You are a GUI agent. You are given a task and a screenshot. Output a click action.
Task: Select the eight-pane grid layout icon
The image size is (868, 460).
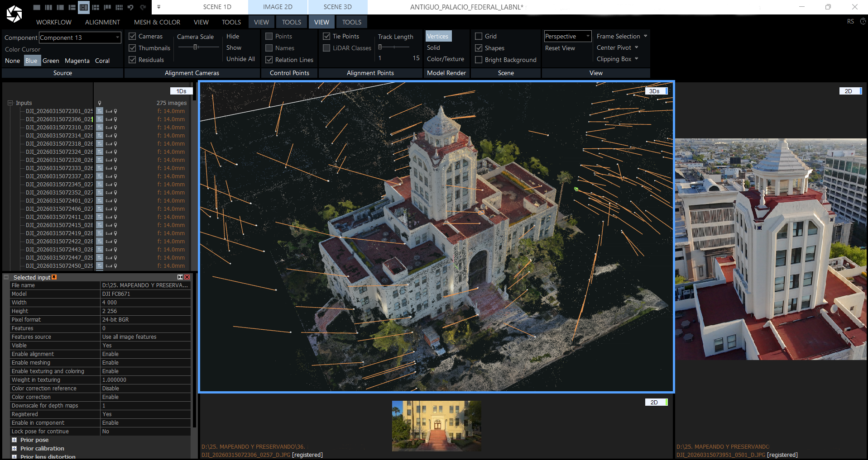coord(119,7)
